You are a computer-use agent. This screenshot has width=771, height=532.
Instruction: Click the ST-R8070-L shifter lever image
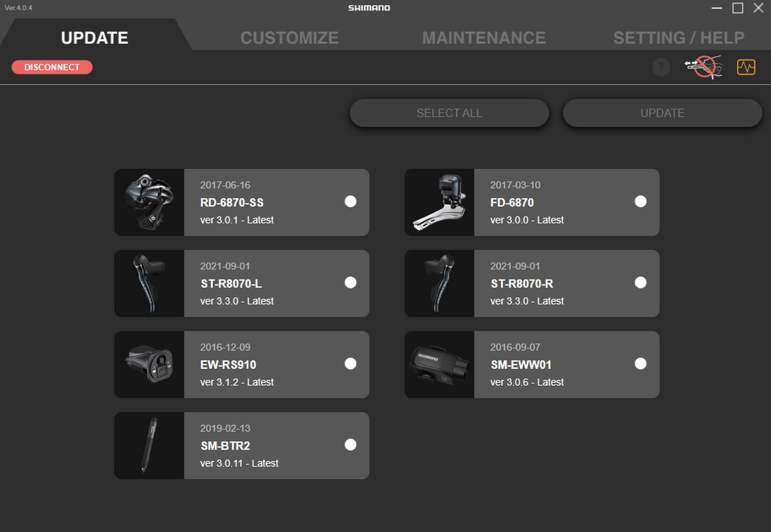[x=150, y=283]
